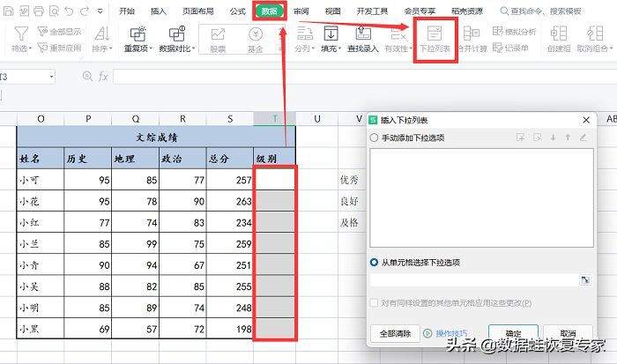617x364 pixels.
Task: Click the magnifier icon beside formula bar
Action: point(87,77)
